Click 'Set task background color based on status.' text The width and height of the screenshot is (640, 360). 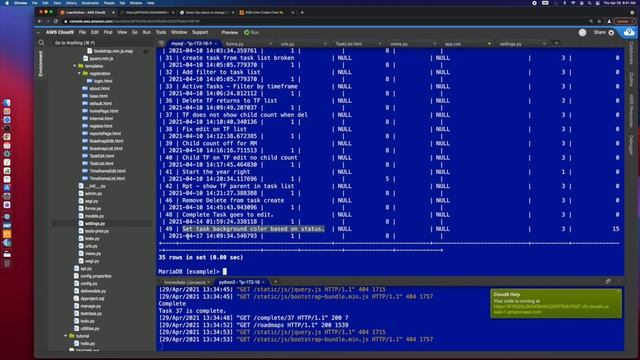point(253,229)
